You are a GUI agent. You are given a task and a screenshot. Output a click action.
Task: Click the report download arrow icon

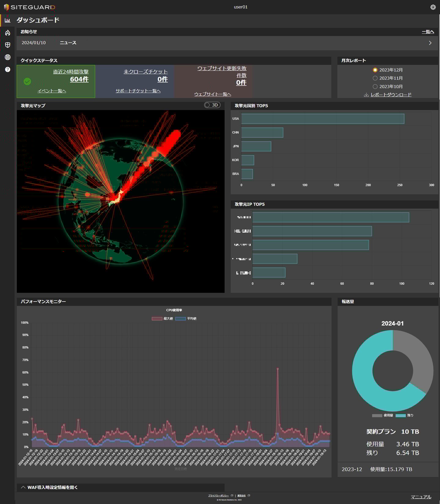(x=366, y=95)
